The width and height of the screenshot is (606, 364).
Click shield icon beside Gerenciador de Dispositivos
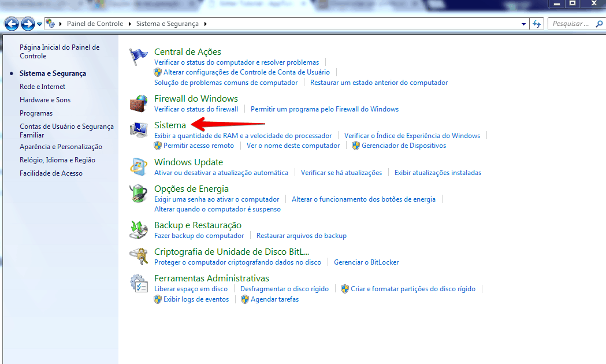pyautogui.click(x=356, y=145)
